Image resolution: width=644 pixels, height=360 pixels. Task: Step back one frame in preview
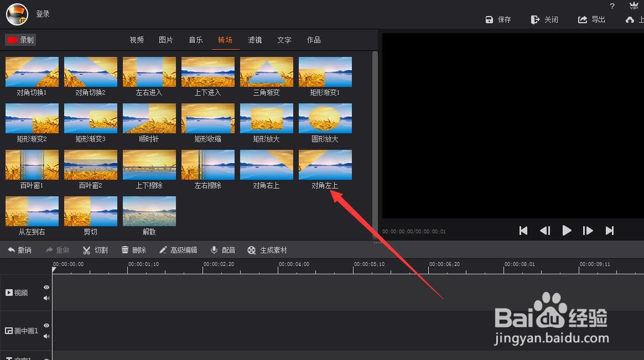pyautogui.click(x=545, y=231)
